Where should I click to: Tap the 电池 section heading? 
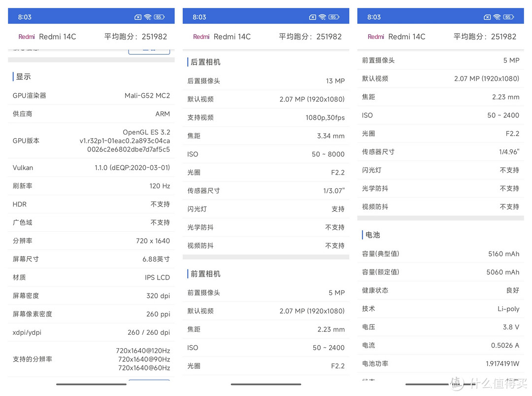click(372, 235)
